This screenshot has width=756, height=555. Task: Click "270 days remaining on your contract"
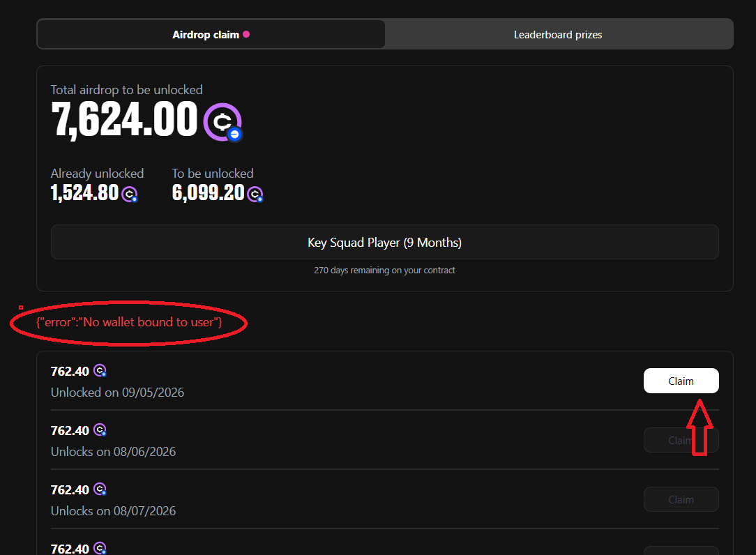(x=385, y=270)
